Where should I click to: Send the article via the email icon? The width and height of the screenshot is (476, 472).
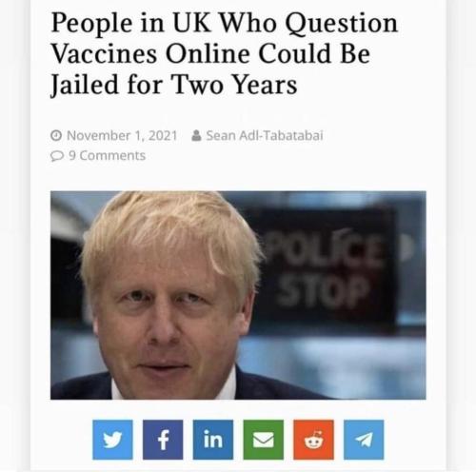264,440
